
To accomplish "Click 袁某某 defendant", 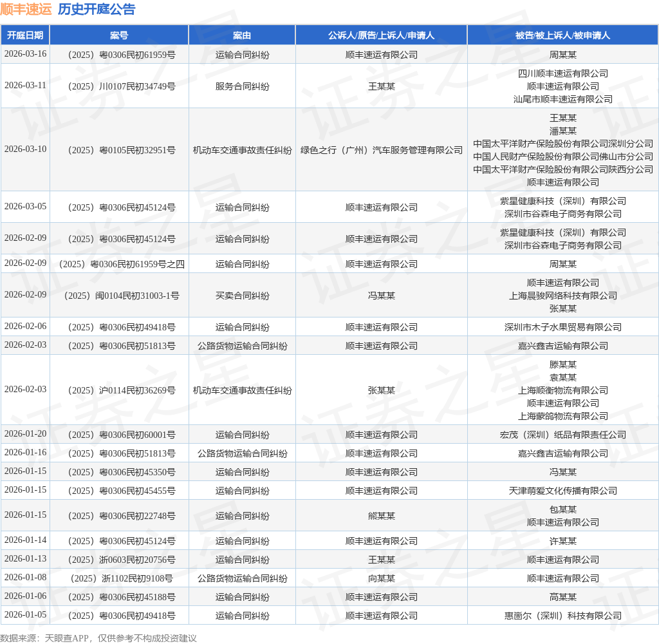I will tap(562, 378).
